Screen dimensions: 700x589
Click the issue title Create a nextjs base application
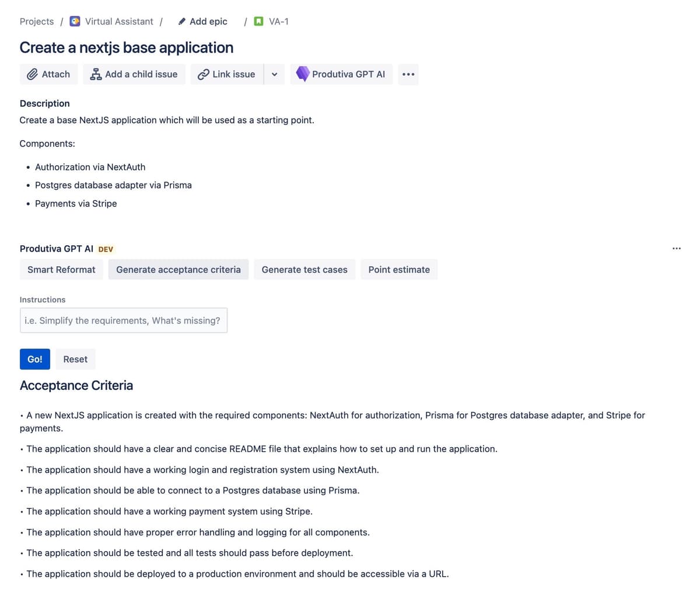pos(126,47)
